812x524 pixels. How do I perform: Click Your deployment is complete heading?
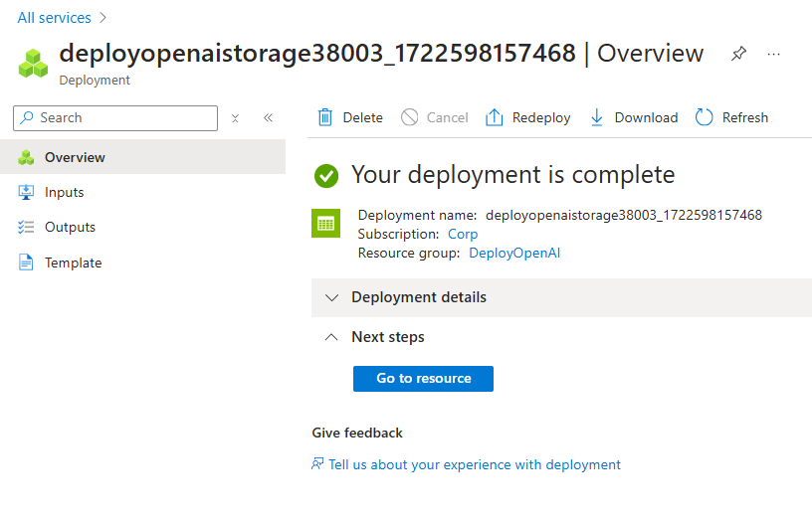pyautogui.click(x=512, y=175)
